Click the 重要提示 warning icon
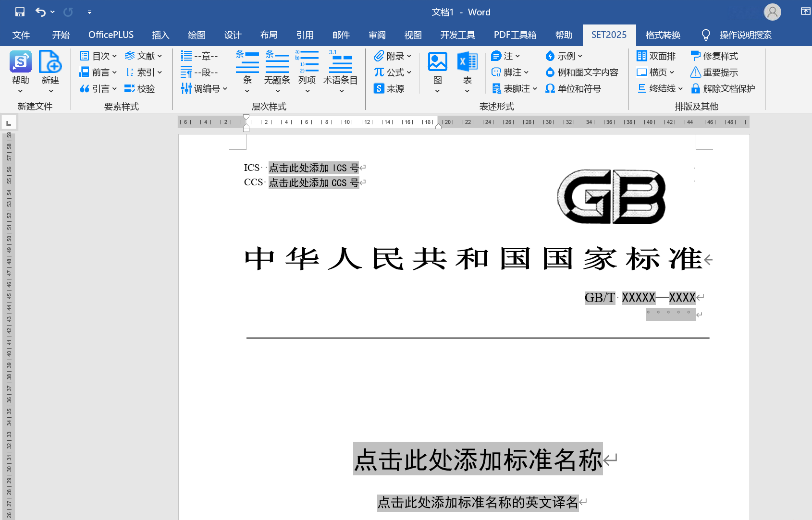This screenshot has width=812, height=520. coord(695,72)
